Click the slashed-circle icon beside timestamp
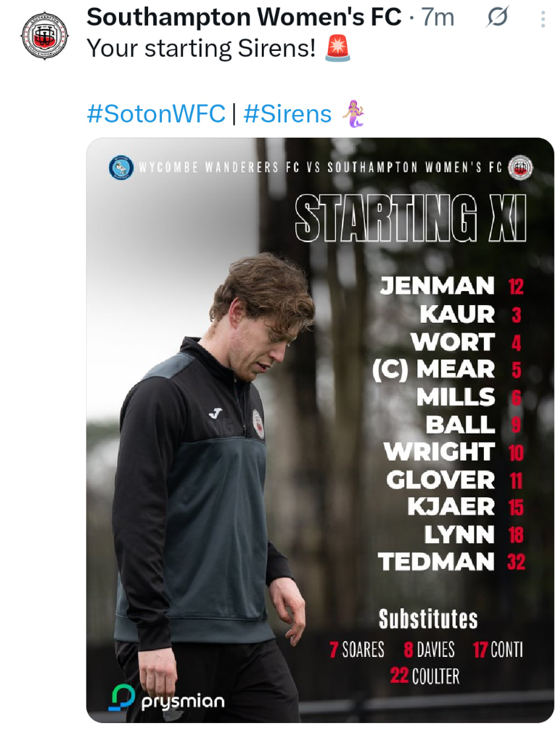Viewport: 560px width, 735px height. (x=497, y=19)
